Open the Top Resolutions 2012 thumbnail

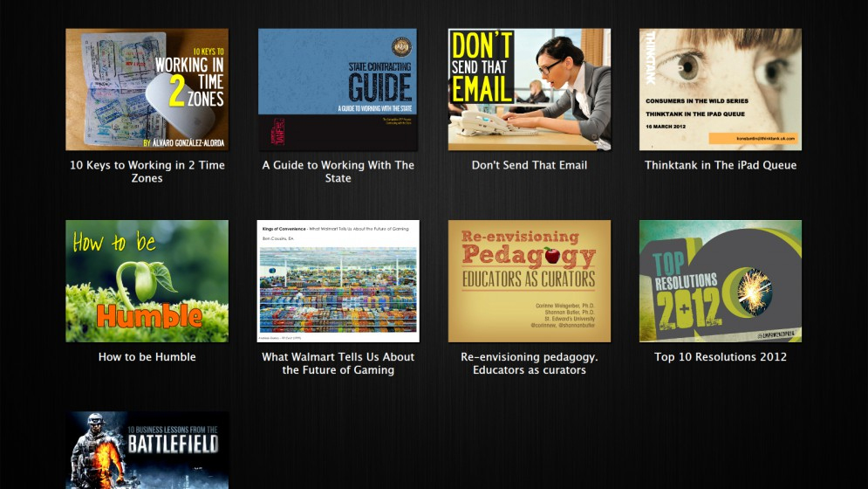point(721,281)
